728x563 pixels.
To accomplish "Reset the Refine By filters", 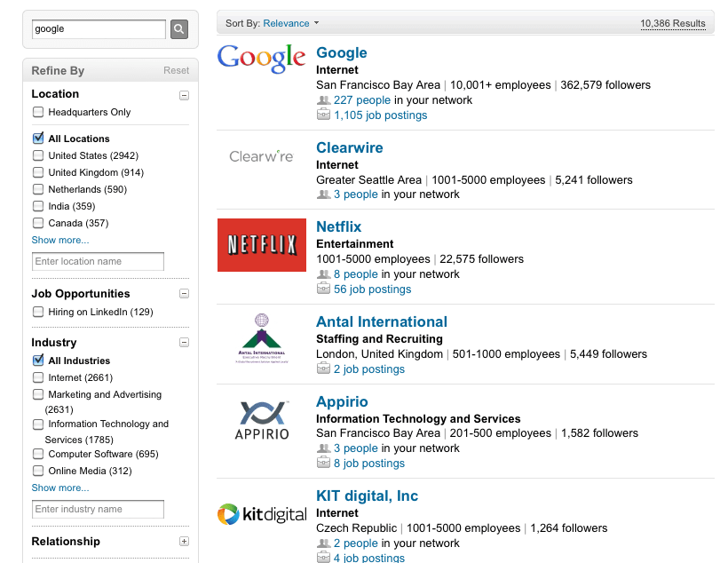I will pos(176,71).
